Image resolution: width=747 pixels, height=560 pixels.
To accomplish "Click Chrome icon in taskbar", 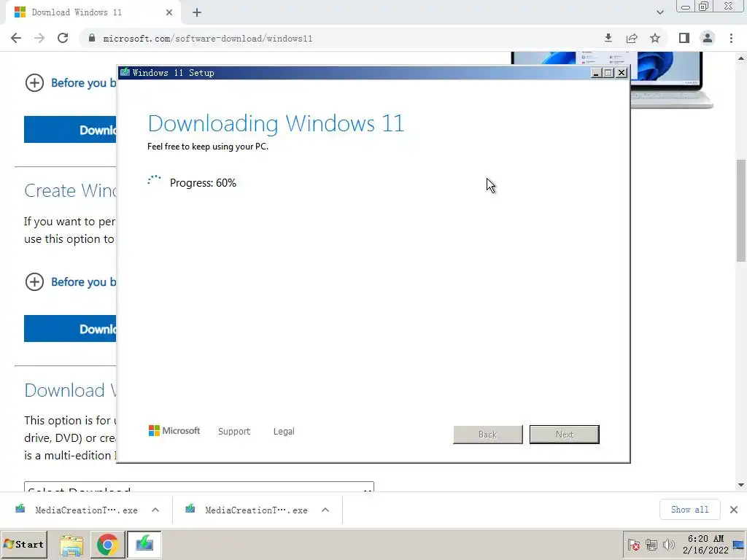I will (108, 544).
